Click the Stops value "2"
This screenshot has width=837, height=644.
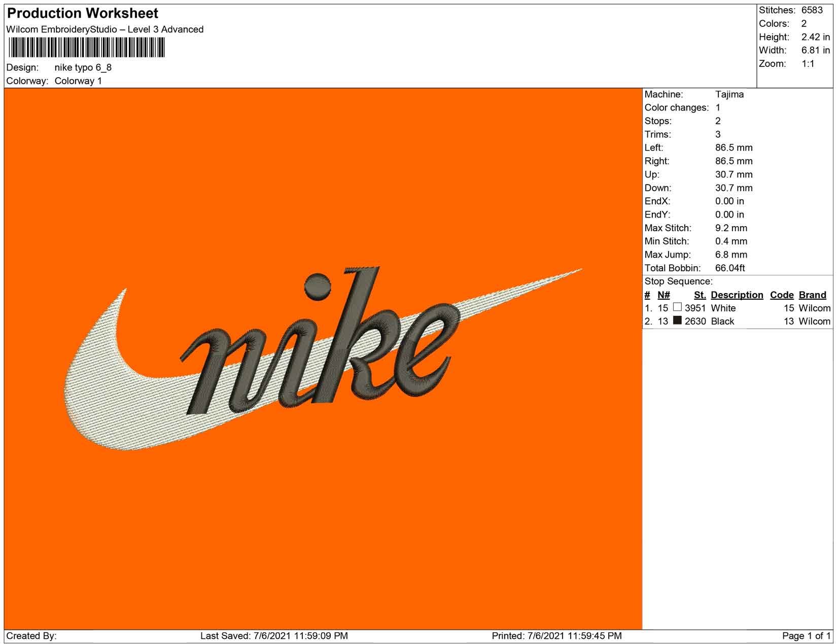[718, 121]
